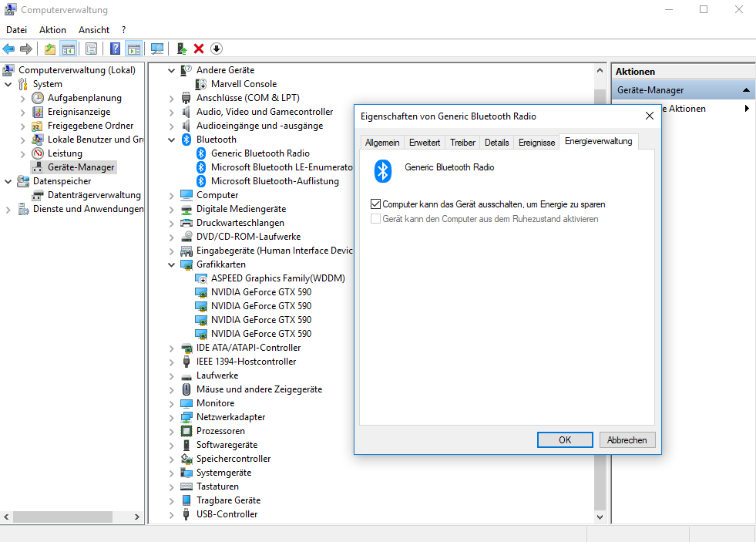Screen dimensions: 756x542
Task: Expand Dienste und Anwendungen node
Action: (8, 209)
